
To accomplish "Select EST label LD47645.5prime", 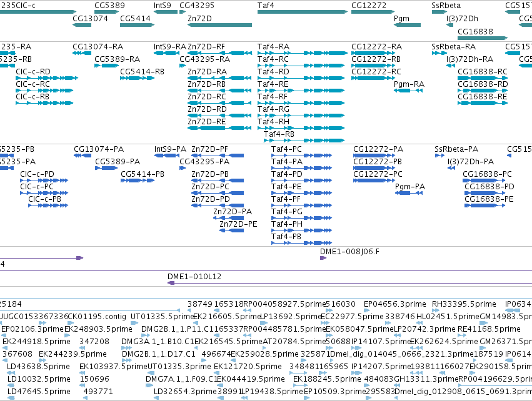I will click(39, 392).
